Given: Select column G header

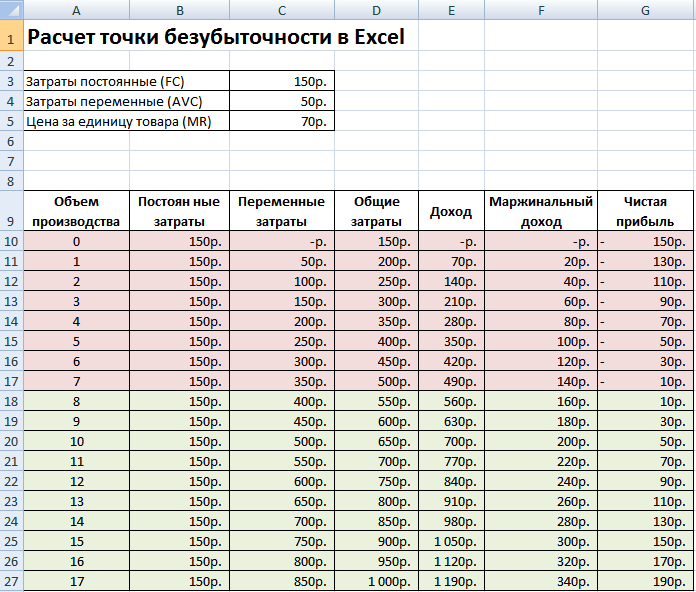Looking at the screenshot, I should point(646,9).
